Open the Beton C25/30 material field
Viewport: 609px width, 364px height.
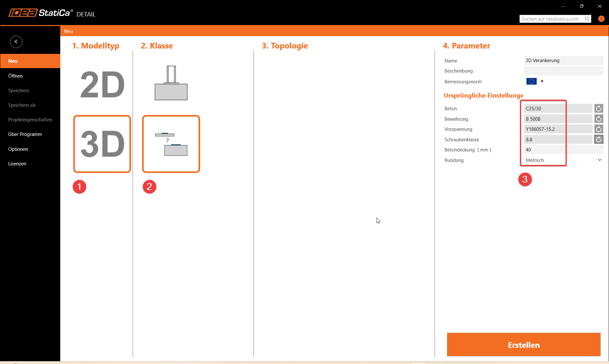tap(558, 109)
